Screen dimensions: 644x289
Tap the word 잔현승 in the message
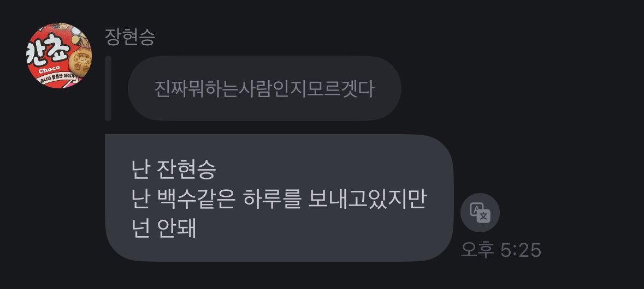tap(187, 168)
